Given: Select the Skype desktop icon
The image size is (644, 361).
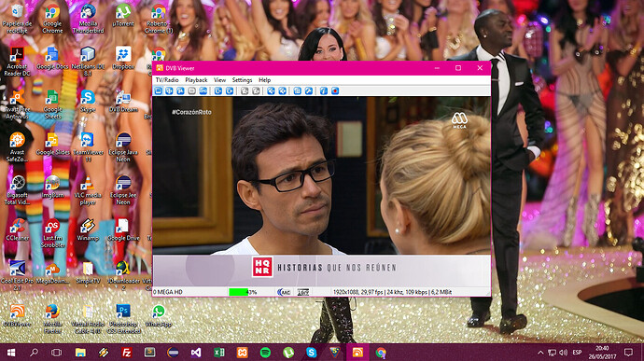Looking at the screenshot, I should [x=88, y=102].
